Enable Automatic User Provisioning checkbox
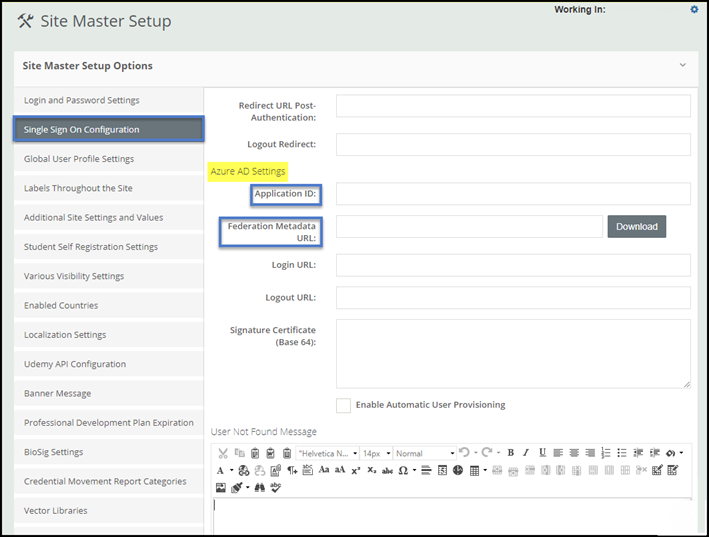The image size is (709, 537). (x=343, y=405)
